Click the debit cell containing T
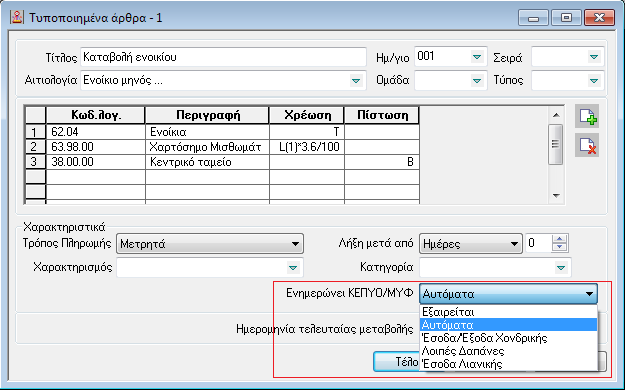The width and height of the screenshot is (625, 390). click(x=307, y=132)
